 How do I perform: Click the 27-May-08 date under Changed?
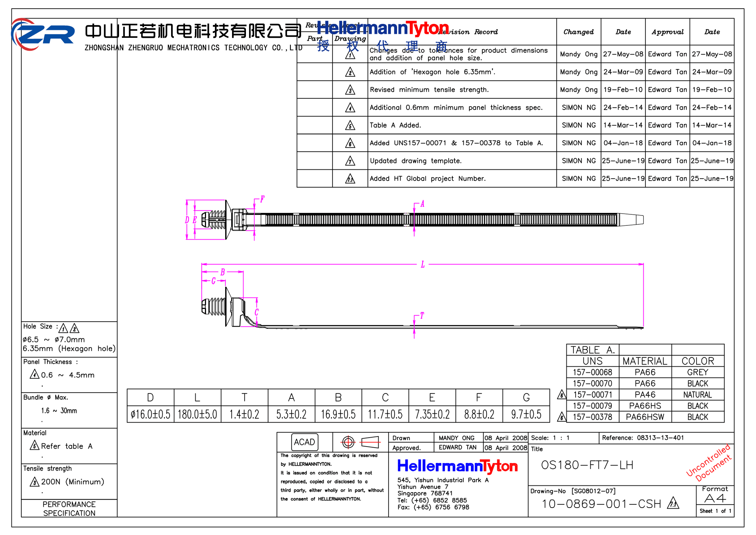pos(623,54)
